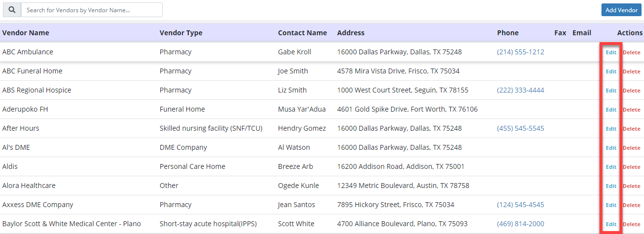Click the Contact Name column header
644x234 pixels.
pyautogui.click(x=302, y=33)
